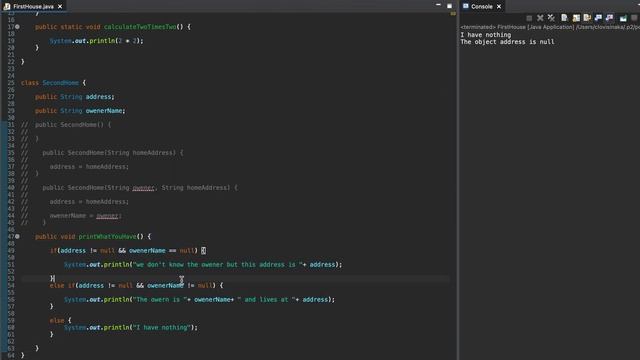Click "calculateTwoTimesTwo" method name
This screenshot has width=640, height=360.
[140, 27]
